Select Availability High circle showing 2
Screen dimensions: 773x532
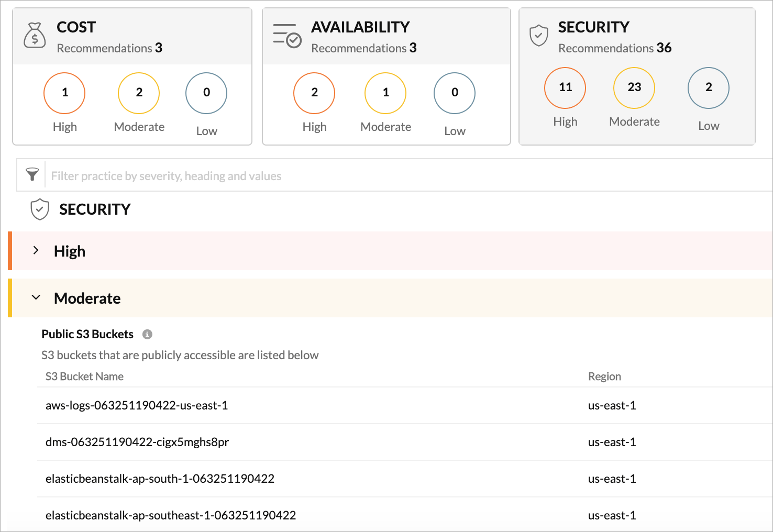314,93
